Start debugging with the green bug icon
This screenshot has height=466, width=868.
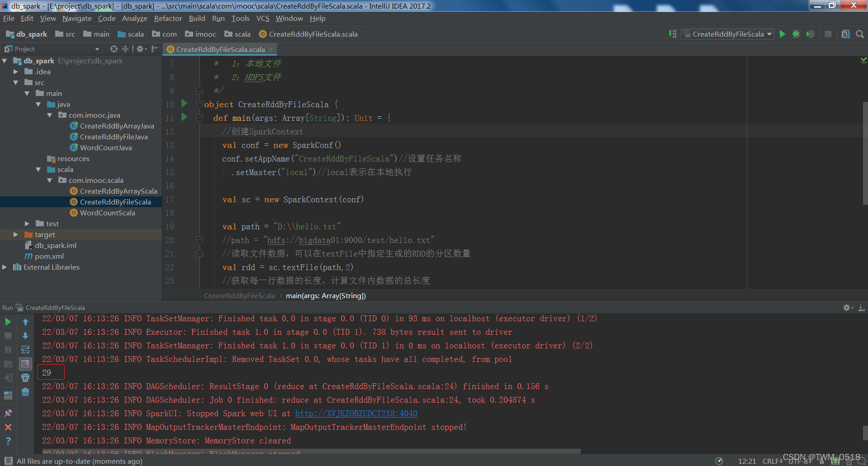[x=797, y=34]
